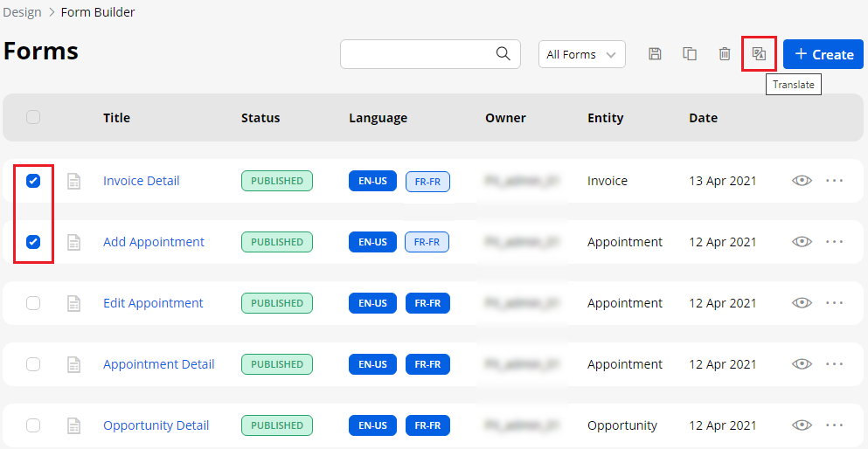The height and width of the screenshot is (449, 868).
Task: Open more options for Add Appointment
Action: [x=835, y=242]
